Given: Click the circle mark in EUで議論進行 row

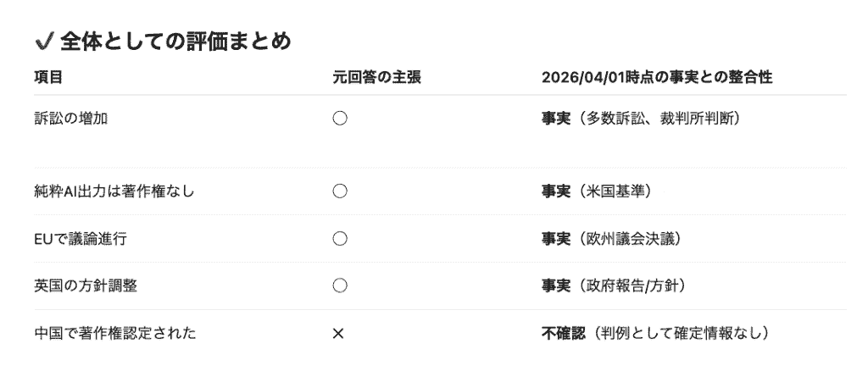Looking at the screenshot, I should (x=340, y=239).
